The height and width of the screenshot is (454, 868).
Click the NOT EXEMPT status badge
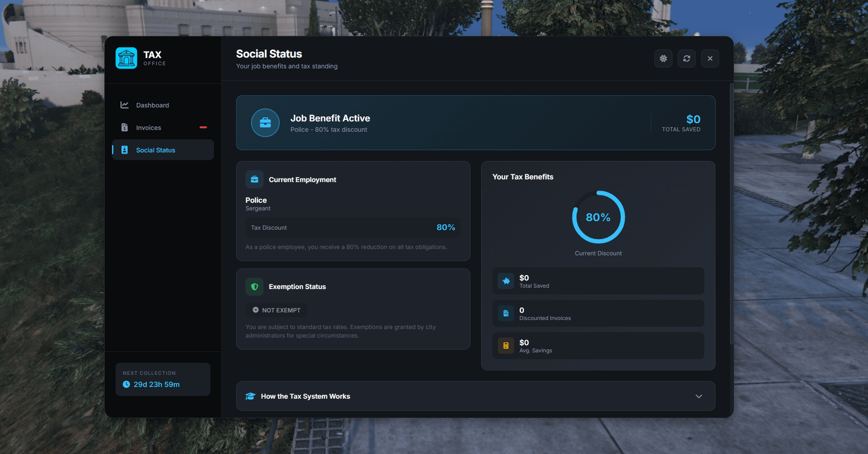(x=276, y=310)
